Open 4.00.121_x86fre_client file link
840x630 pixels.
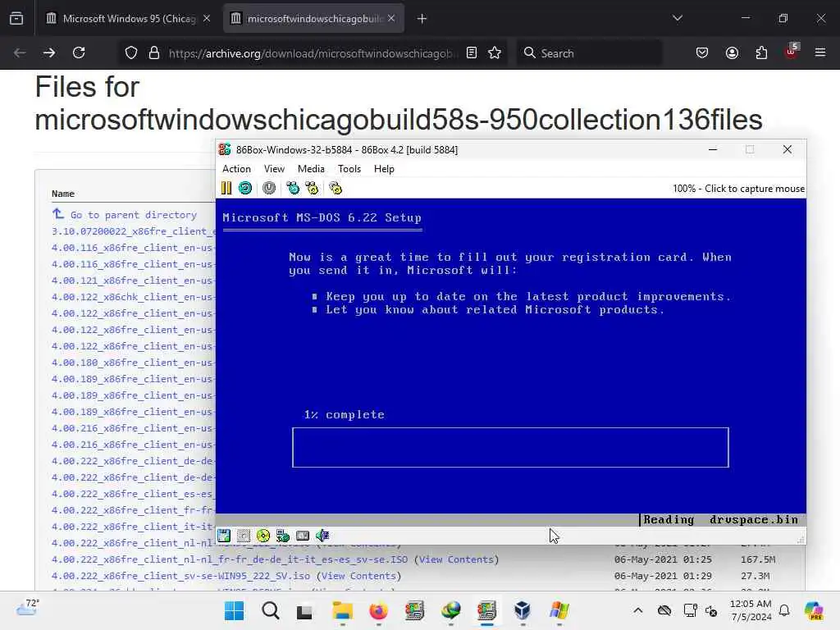coord(134,281)
